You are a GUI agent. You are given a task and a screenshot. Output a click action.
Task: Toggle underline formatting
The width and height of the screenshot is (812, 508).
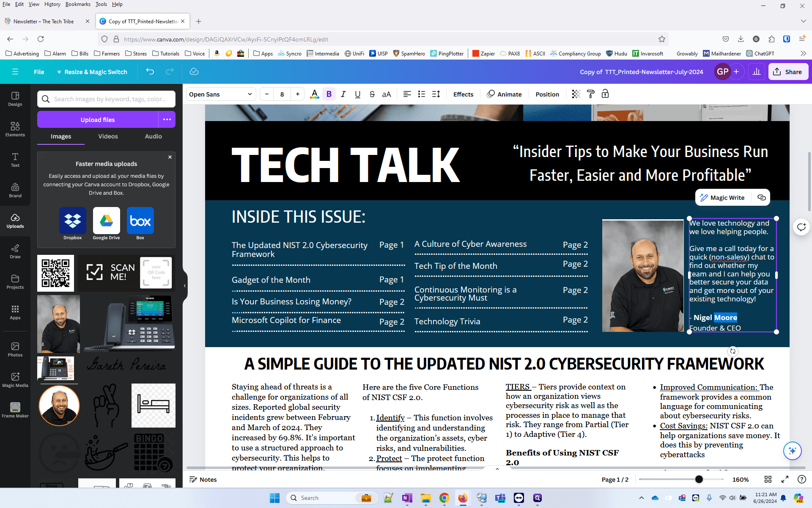(358, 94)
